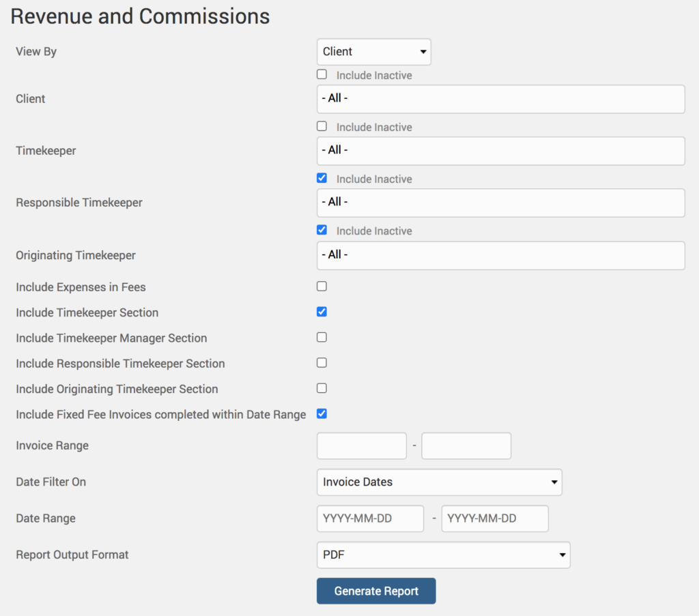The width and height of the screenshot is (699, 616).
Task: Select the Responsible Timekeeper field
Action: click(500, 203)
